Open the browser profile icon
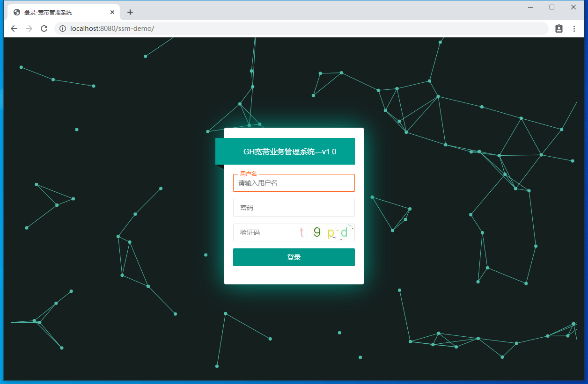 559,29
